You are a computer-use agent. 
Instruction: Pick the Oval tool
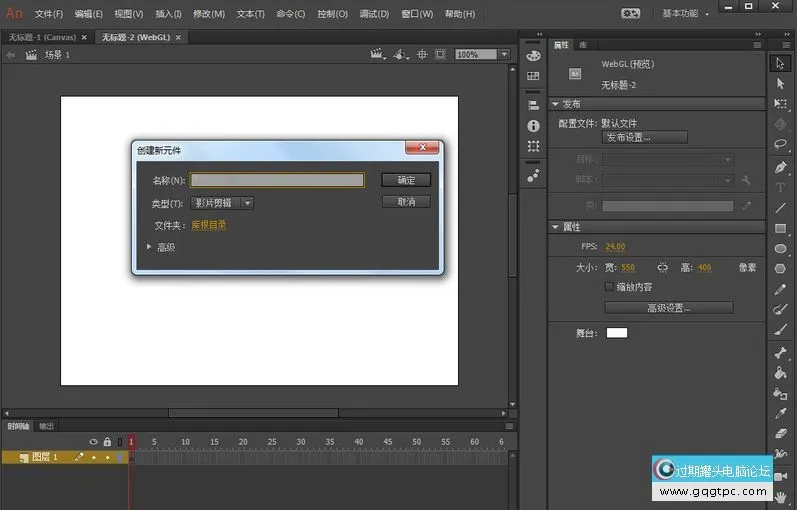point(781,249)
